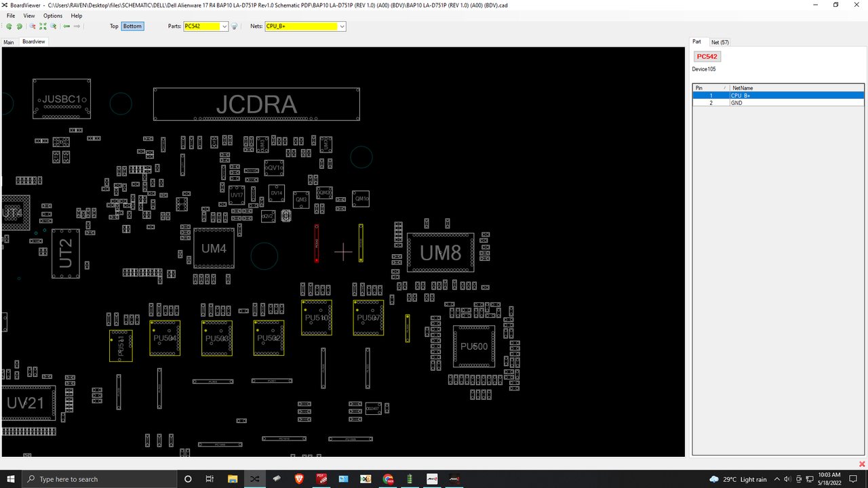868x488 pixels.
Task: Open the Nets dropdown arrow
Action: click(x=342, y=26)
